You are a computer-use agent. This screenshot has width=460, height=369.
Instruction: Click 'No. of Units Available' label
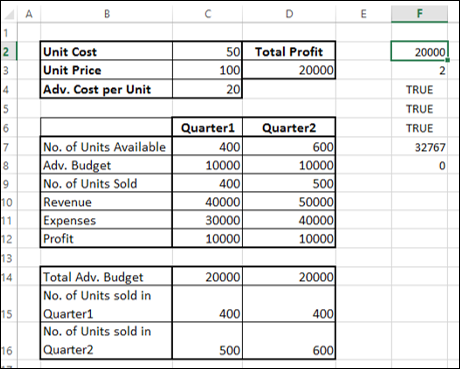pyautogui.click(x=106, y=147)
